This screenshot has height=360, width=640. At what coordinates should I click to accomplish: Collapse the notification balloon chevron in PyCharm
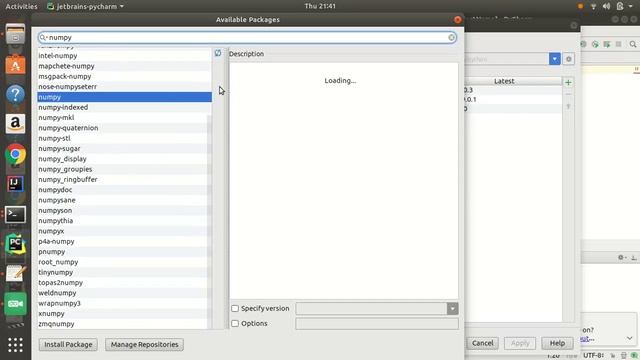pyautogui.click(x=629, y=338)
